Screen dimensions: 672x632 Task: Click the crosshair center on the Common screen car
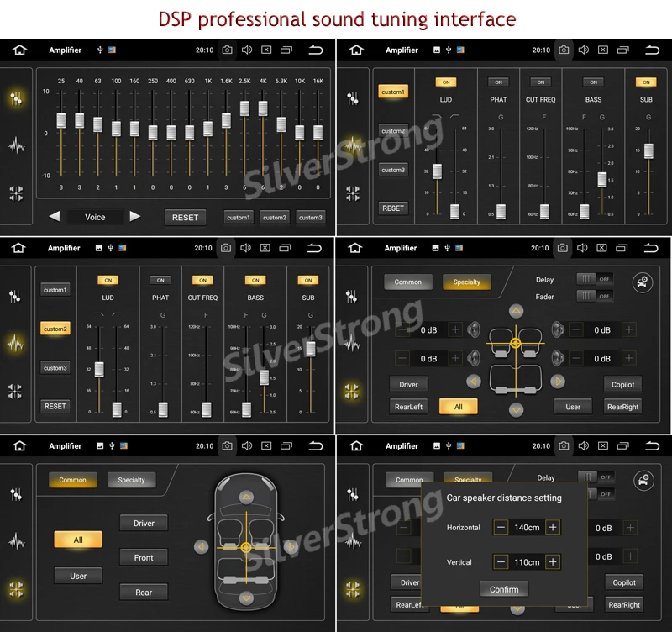coord(246,547)
